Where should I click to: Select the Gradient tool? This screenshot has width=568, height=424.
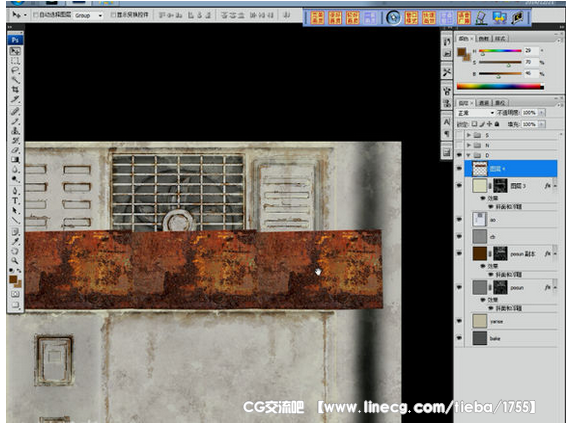(x=15, y=159)
